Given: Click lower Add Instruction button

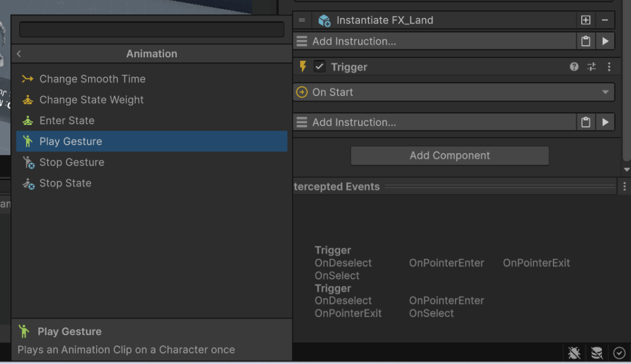Looking at the screenshot, I should (434, 122).
